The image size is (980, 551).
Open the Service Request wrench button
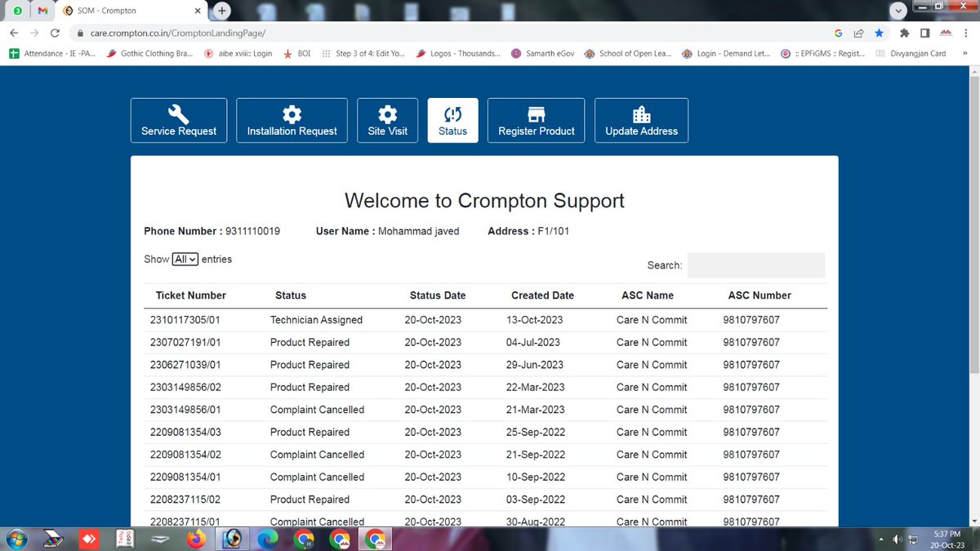pos(179,121)
